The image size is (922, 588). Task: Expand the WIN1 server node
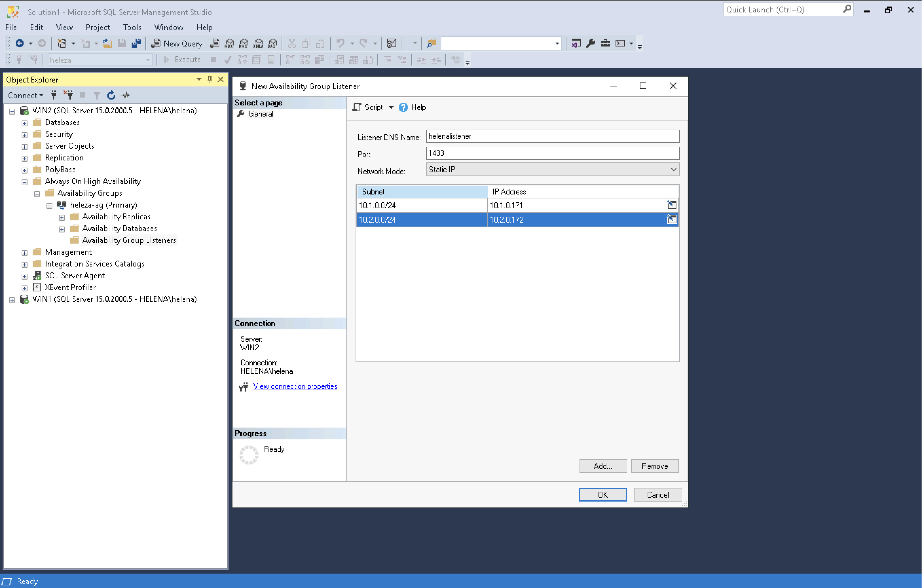[x=12, y=300]
